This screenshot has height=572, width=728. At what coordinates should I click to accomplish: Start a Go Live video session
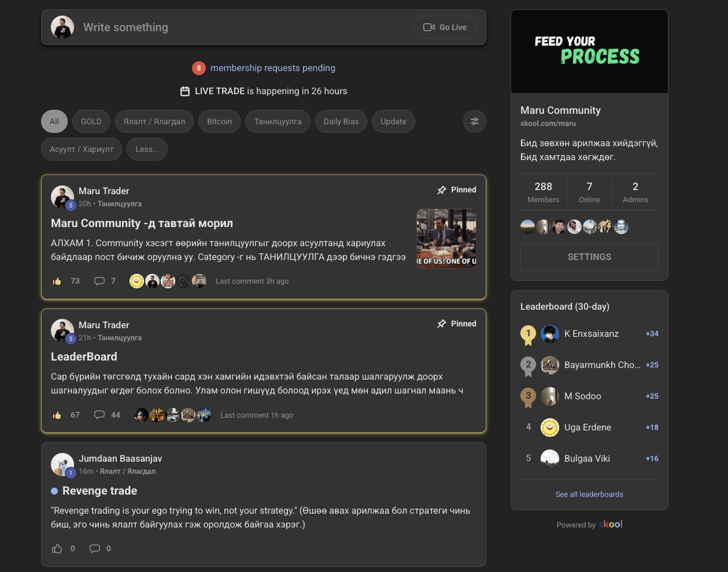(x=445, y=27)
